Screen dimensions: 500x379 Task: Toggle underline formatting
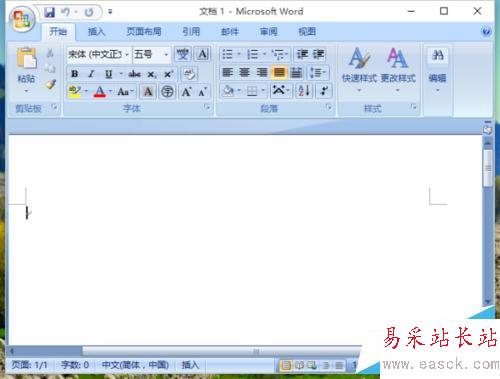tap(108, 74)
